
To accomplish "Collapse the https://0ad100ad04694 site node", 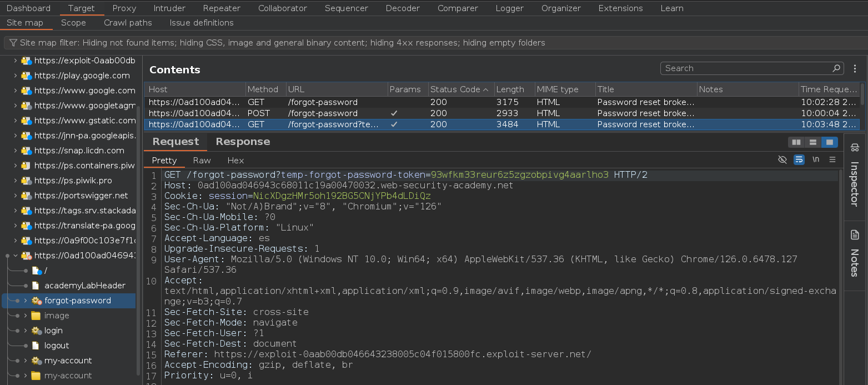I will [x=16, y=256].
